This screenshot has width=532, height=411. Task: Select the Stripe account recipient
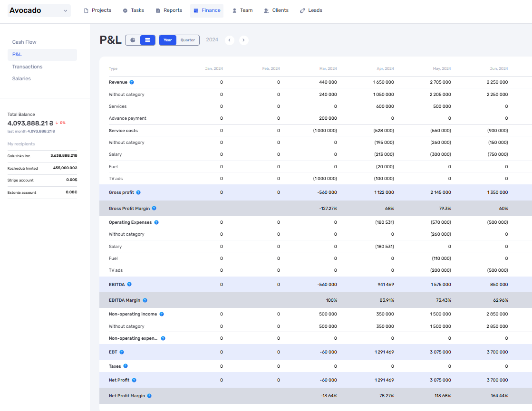[42, 180]
